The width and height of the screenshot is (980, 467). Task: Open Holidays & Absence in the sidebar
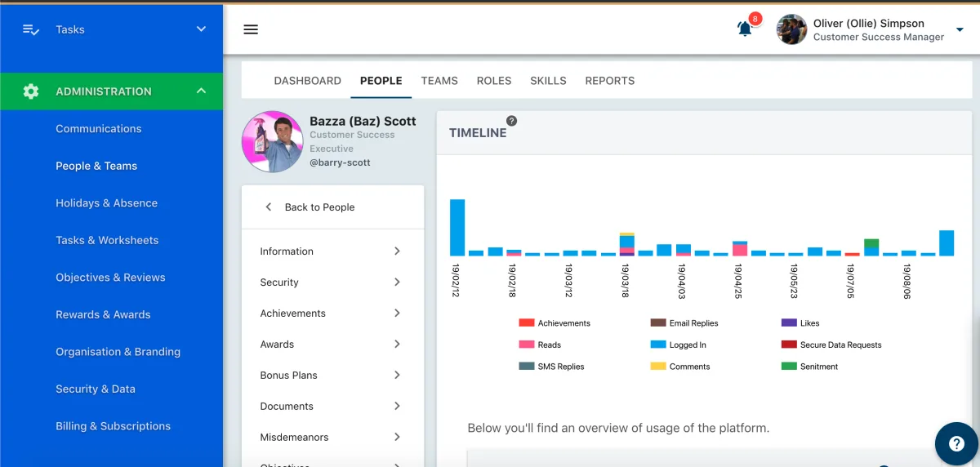coord(107,203)
